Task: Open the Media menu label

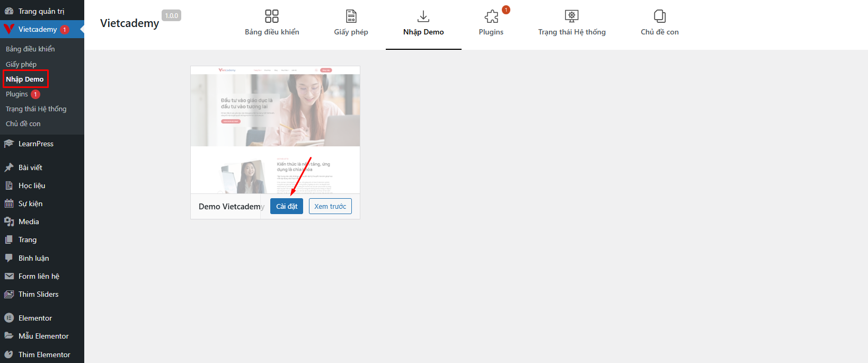Action: point(29,222)
